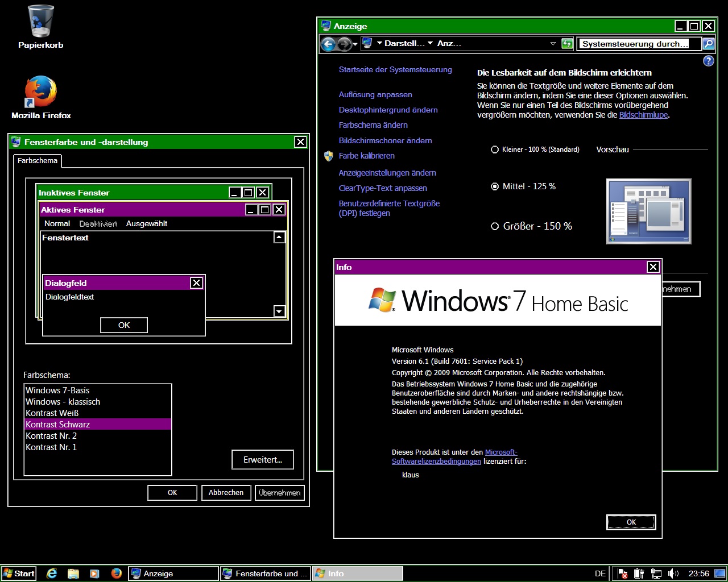
Task: Open ClearType-Text anpassen link
Action: coord(383,188)
